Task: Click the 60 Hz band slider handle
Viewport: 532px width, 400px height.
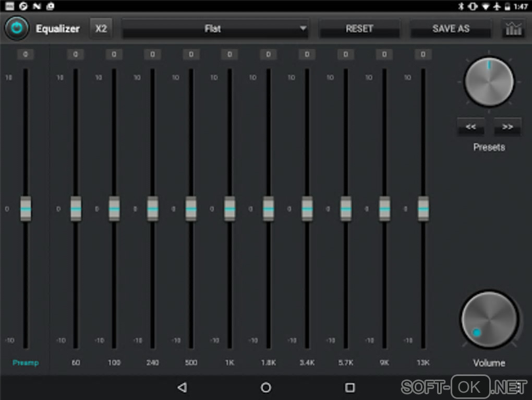Action: click(76, 209)
